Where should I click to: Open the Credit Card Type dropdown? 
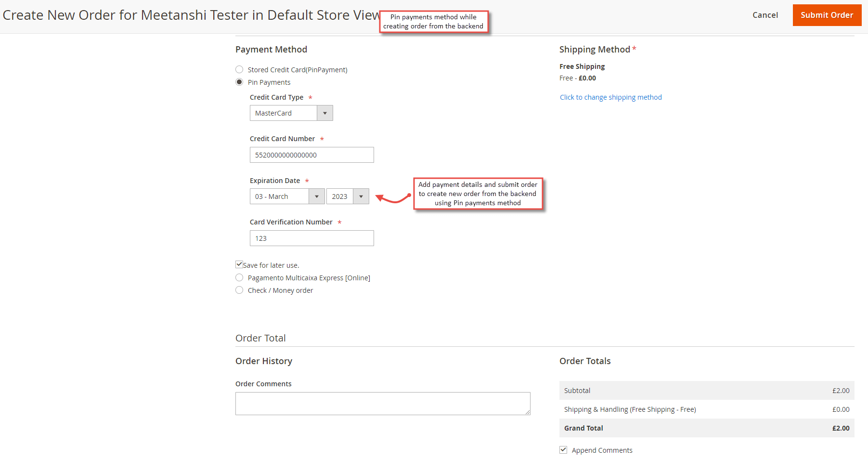(284, 113)
